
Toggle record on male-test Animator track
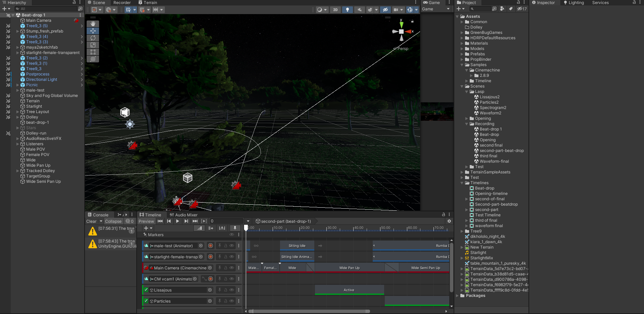pos(211,246)
